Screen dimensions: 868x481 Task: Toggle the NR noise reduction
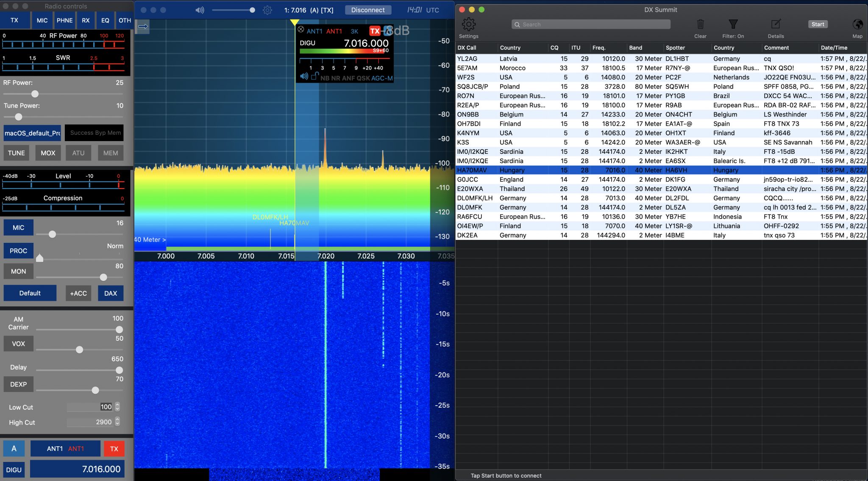point(336,78)
